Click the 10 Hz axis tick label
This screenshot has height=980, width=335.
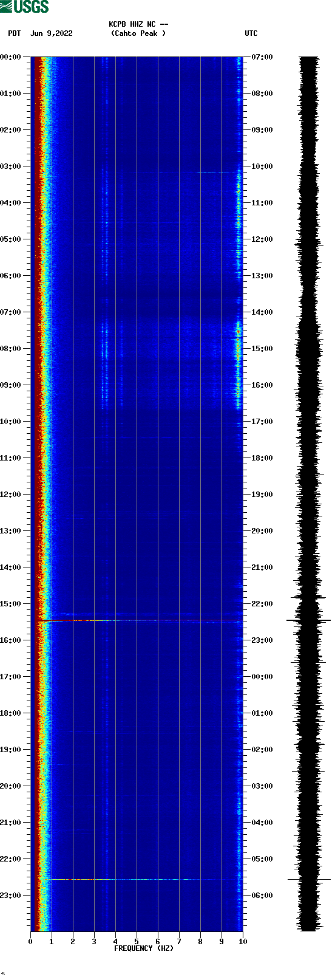(x=243, y=942)
